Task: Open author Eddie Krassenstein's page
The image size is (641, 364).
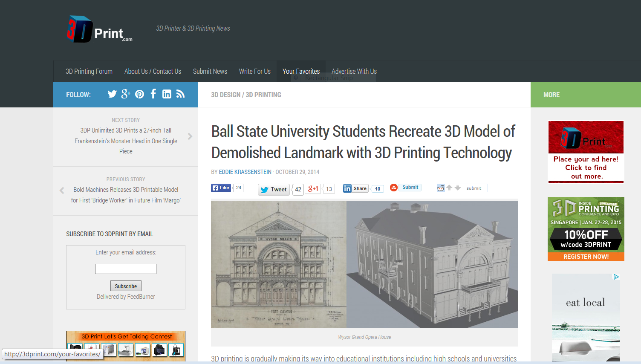Action: pyautogui.click(x=245, y=172)
